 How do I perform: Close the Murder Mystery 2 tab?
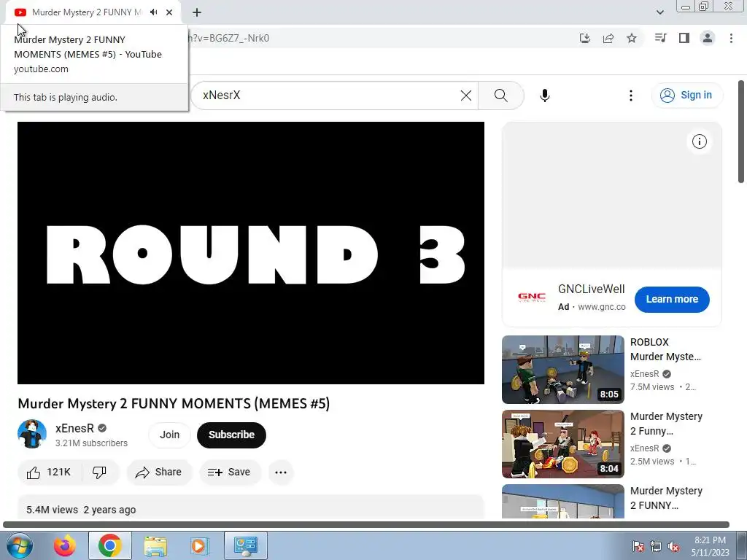pyautogui.click(x=169, y=12)
